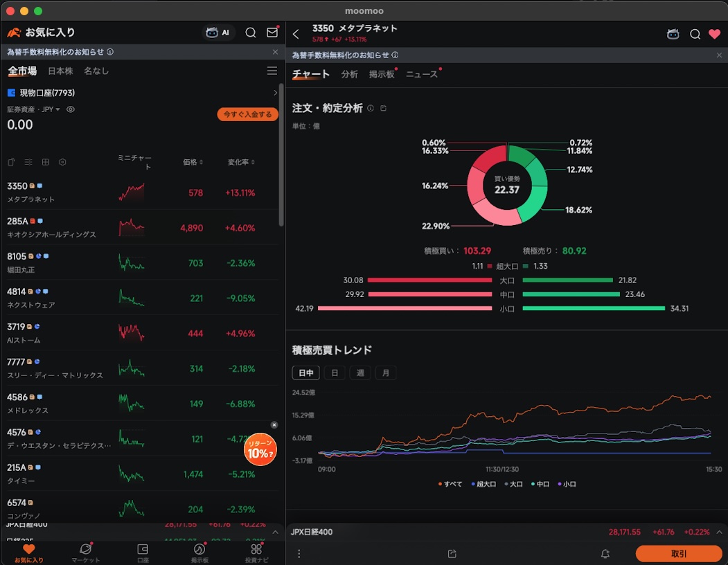Share the 注文・約定分析 chart via export icon
The height and width of the screenshot is (565, 728).
click(x=384, y=108)
